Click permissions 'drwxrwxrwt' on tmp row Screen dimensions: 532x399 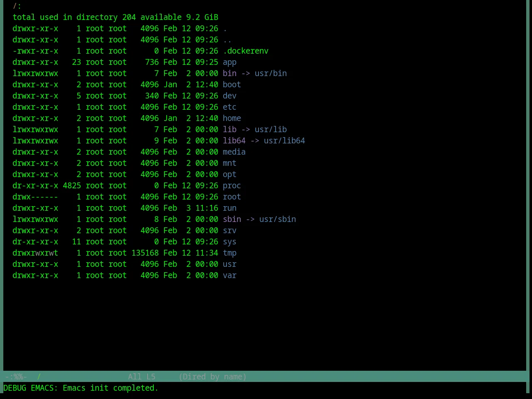[x=35, y=253]
